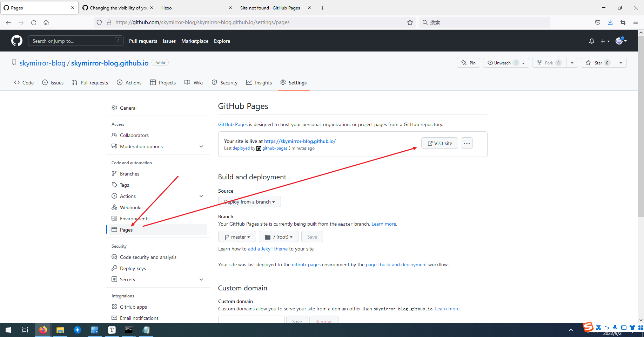This screenshot has height=337, width=644.
Task: Select Pages in the settings sidebar
Action: pyautogui.click(x=158, y=230)
